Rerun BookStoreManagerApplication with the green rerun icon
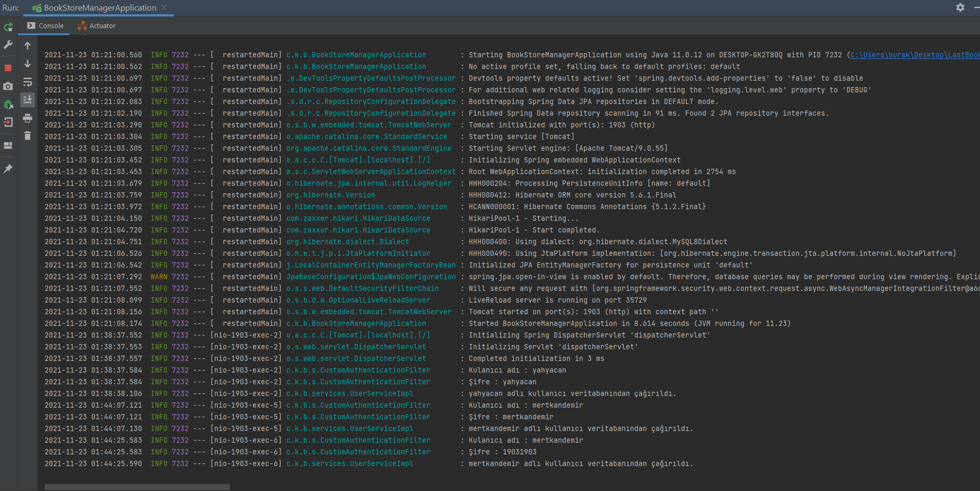This screenshot has width=980, height=491. coord(8,27)
